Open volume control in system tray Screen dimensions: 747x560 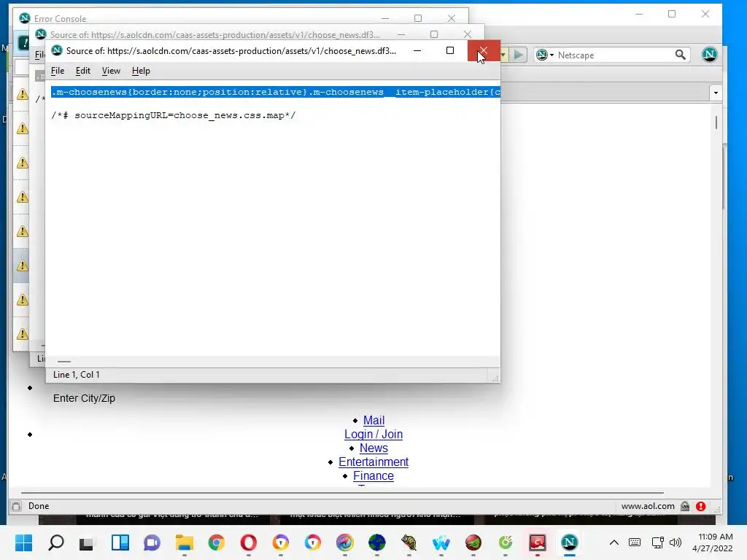[676, 542]
